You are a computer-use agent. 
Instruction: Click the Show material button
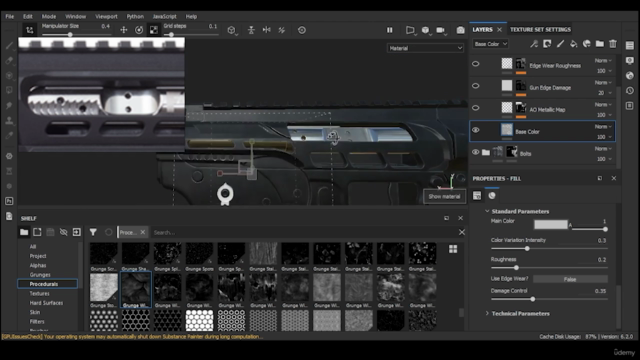click(x=444, y=196)
